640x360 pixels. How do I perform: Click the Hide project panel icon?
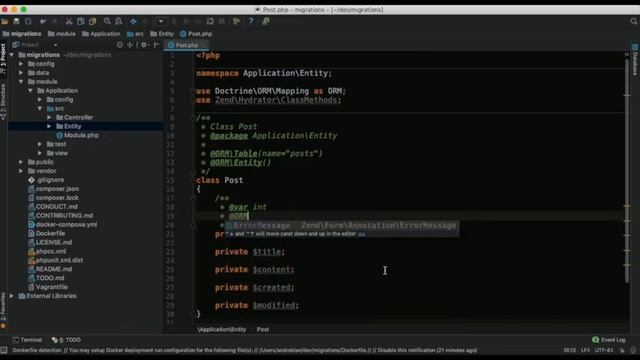[157, 45]
